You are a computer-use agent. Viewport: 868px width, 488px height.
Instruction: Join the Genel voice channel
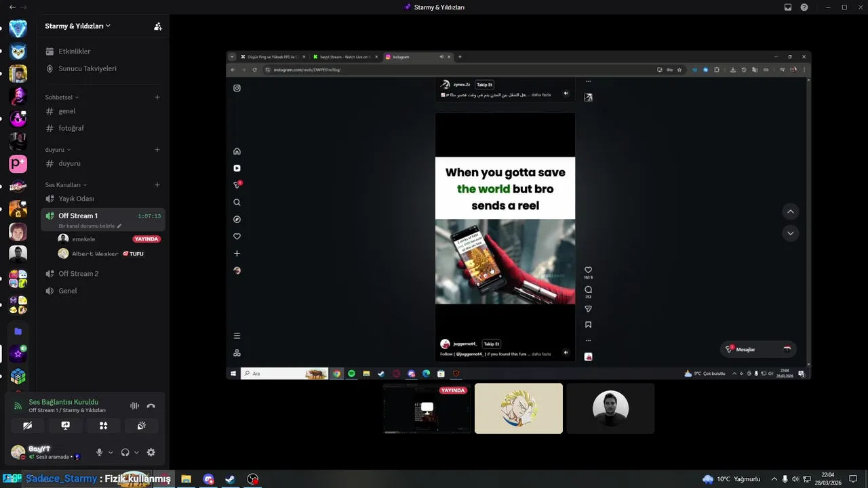tap(102, 291)
